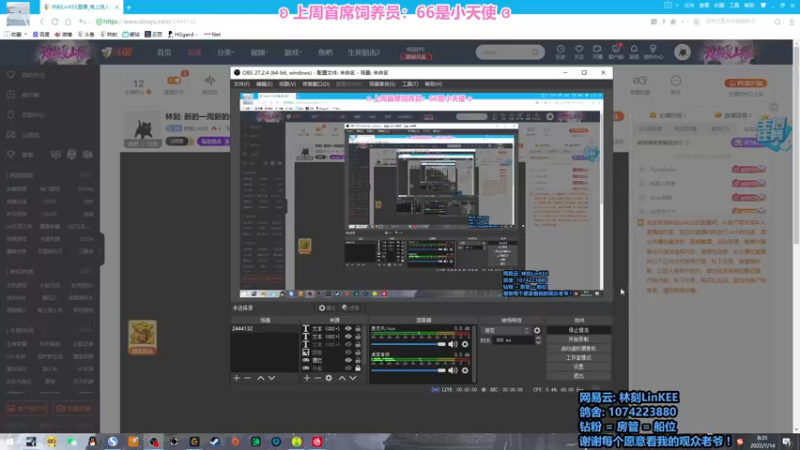This screenshot has width=800, height=450.
Task: Move scene up with the arrow icon
Action: click(261, 378)
